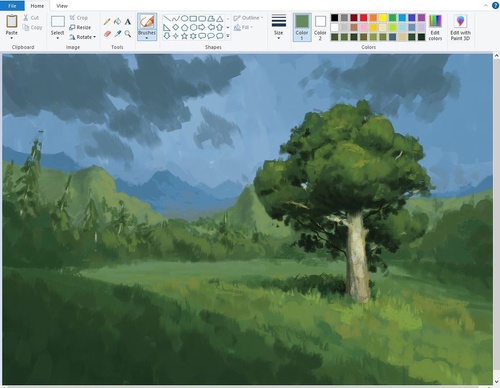Switch to the Home tab
Screen dimensions: 500x388
pyautogui.click(x=37, y=6)
